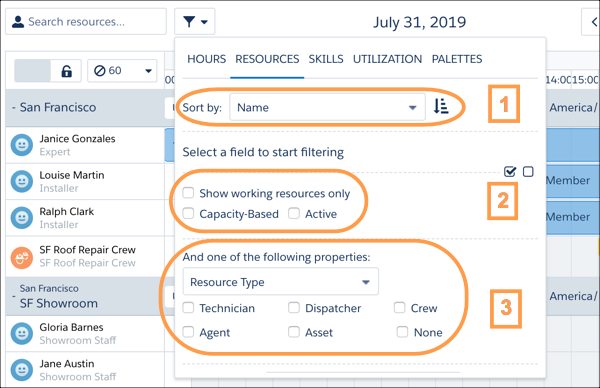
Task: Click the gray toggle beside padlock
Action: pos(33,71)
